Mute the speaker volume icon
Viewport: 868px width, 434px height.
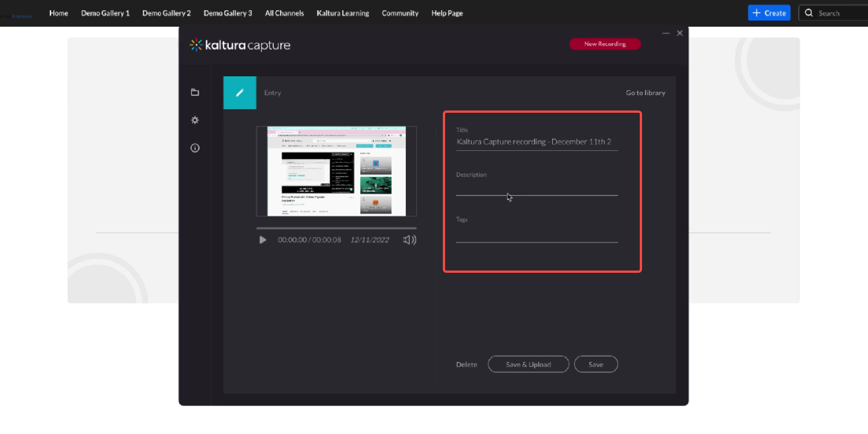[410, 240]
